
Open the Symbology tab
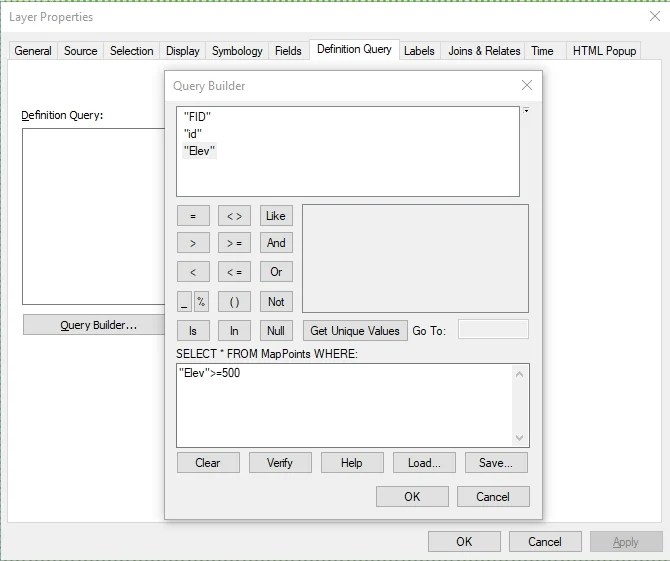[237, 51]
